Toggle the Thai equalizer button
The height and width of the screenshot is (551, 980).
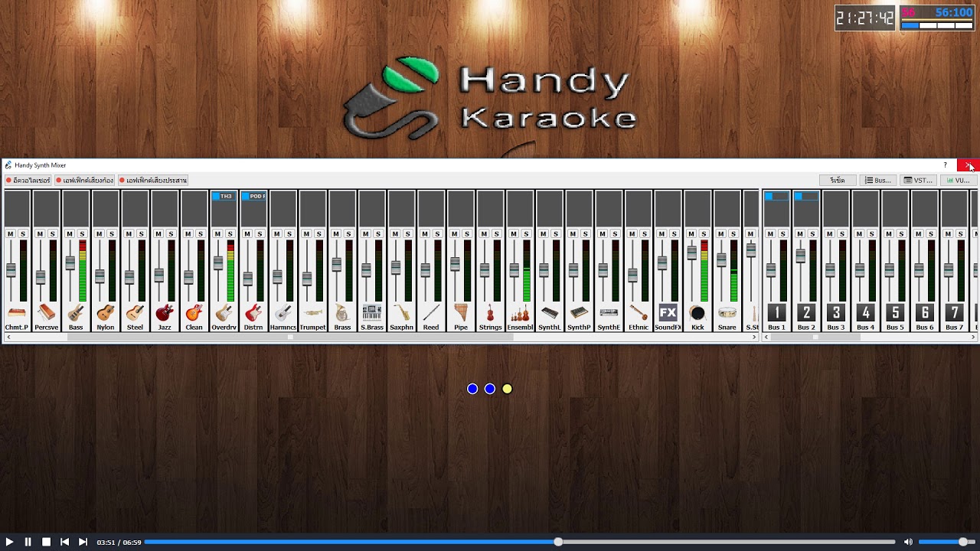[x=28, y=181]
